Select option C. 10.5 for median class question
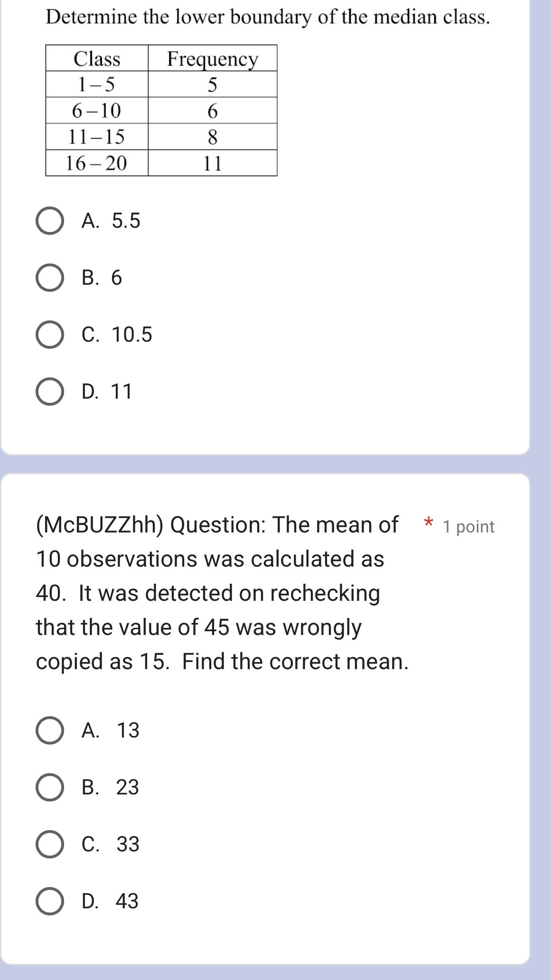The width and height of the screenshot is (551, 980). tap(49, 334)
